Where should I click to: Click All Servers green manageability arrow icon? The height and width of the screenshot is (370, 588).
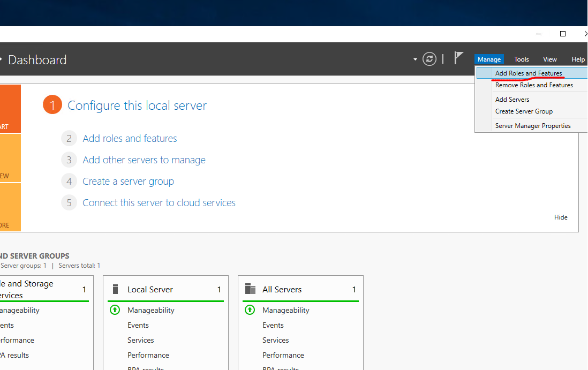(250, 310)
